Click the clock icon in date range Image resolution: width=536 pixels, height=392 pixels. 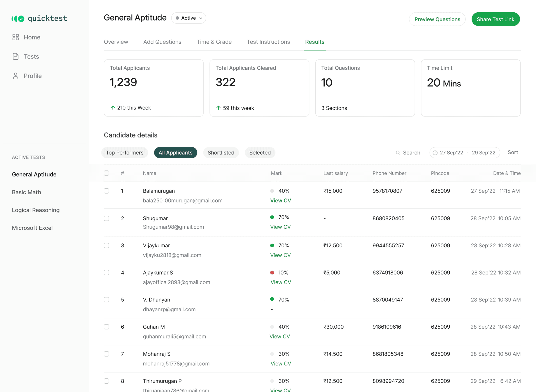tap(435, 153)
